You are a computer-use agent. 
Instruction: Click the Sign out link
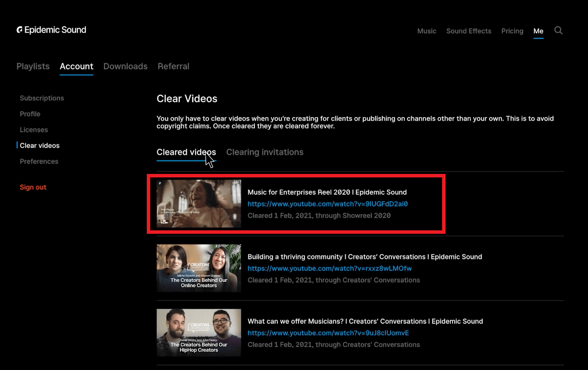pyautogui.click(x=33, y=187)
